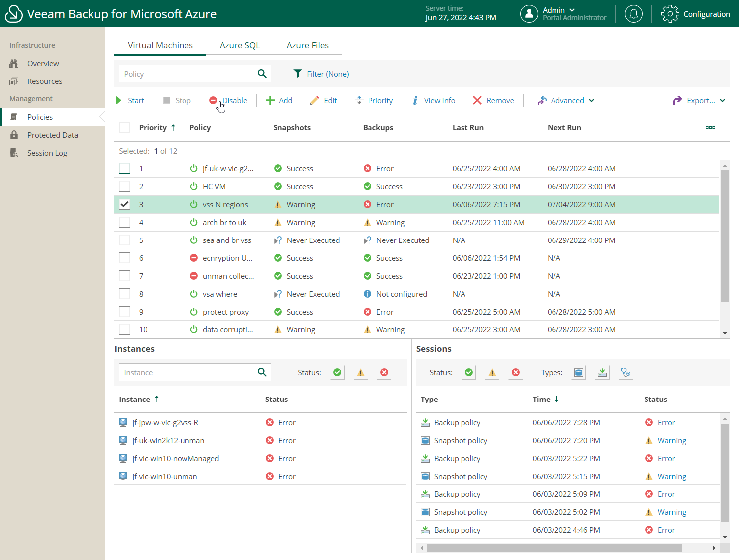Filter sessions by snapshot type icon
The height and width of the screenshot is (560, 739).
click(x=578, y=372)
